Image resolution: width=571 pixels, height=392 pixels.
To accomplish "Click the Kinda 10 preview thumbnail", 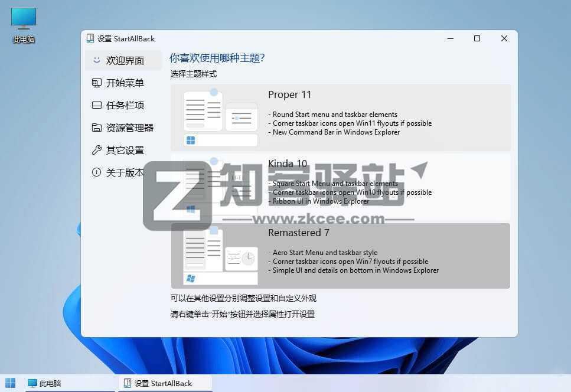I will click(219, 185).
